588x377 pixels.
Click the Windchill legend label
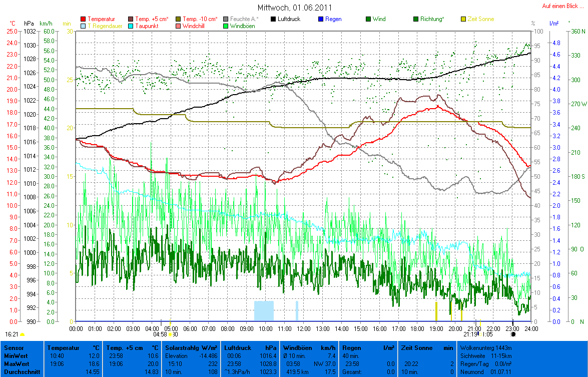193,26
